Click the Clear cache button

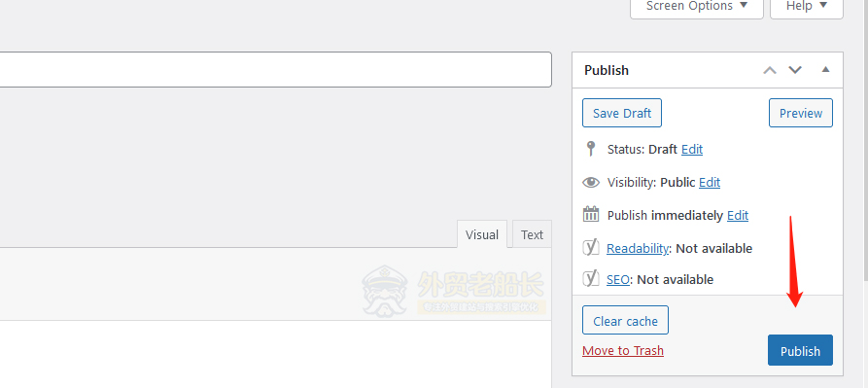pyautogui.click(x=625, y=321)
